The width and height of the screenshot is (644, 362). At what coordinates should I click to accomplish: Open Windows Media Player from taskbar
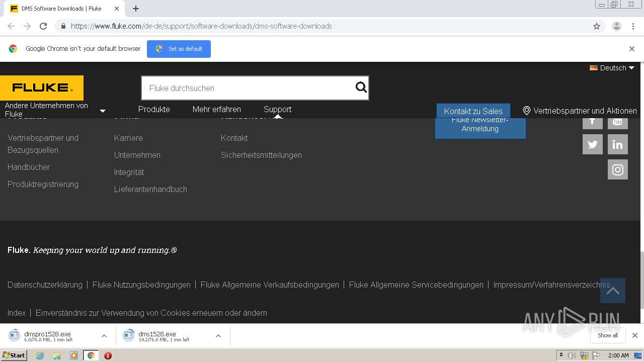pos(74,355)
